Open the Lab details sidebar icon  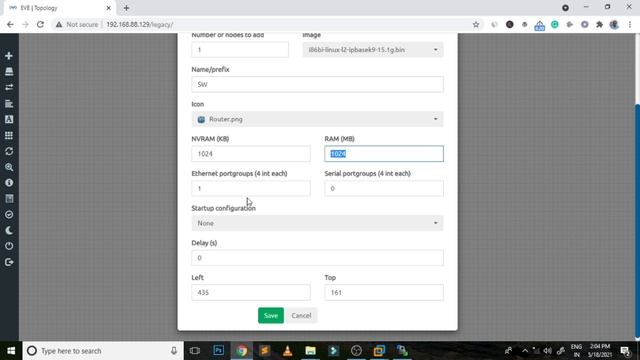[9, 199]
